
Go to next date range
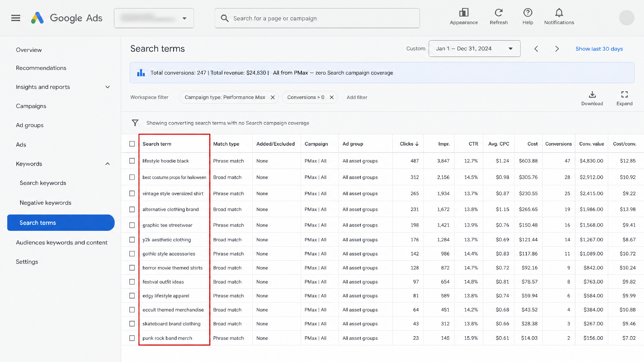[557, 49]
